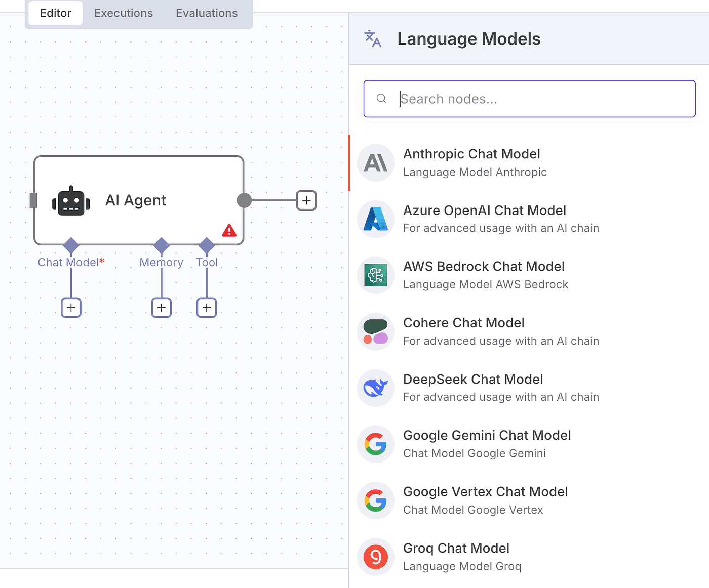Add a node under Tool connector

(x=207, y=308)
